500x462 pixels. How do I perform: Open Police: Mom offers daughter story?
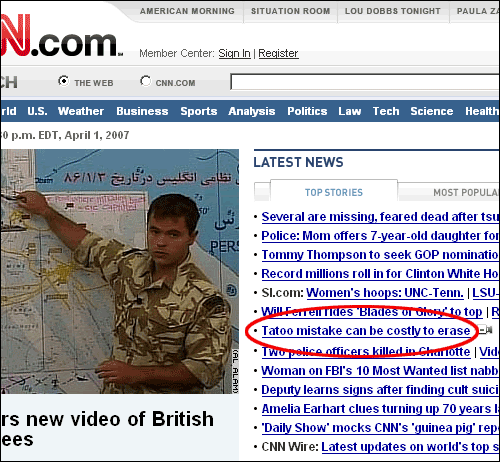coord(380,236)
